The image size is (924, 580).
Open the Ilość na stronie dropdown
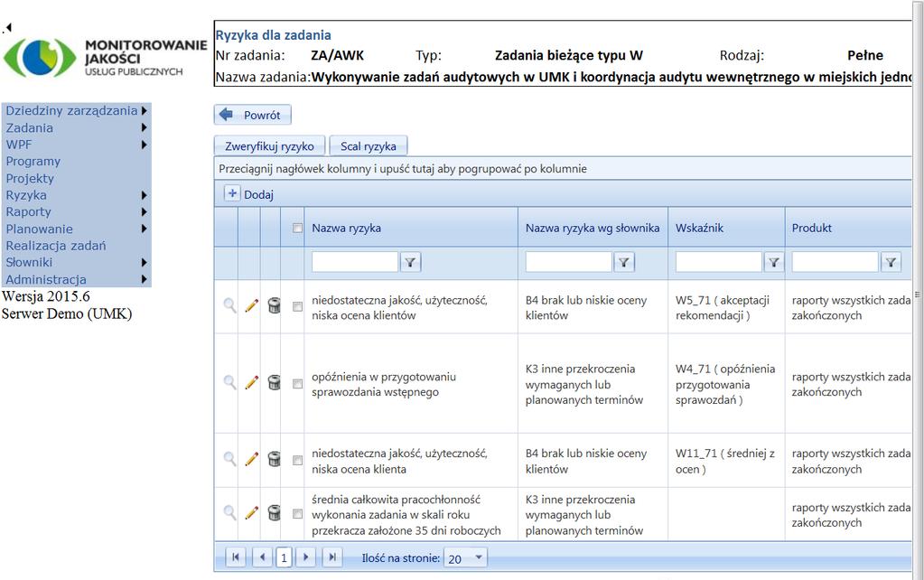click(x=479, y=557)
